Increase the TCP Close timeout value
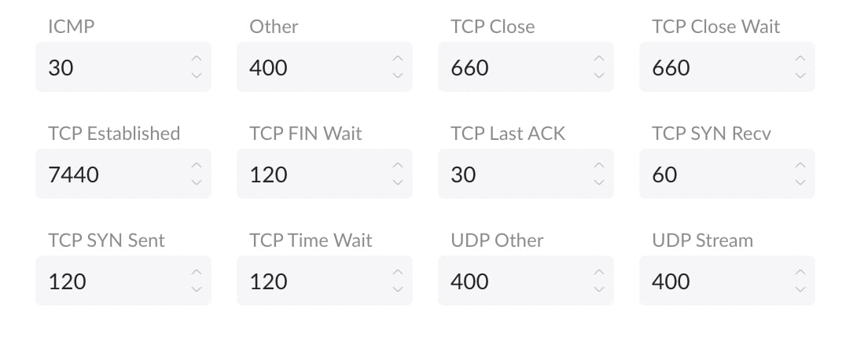 click(x=599, y=59)
